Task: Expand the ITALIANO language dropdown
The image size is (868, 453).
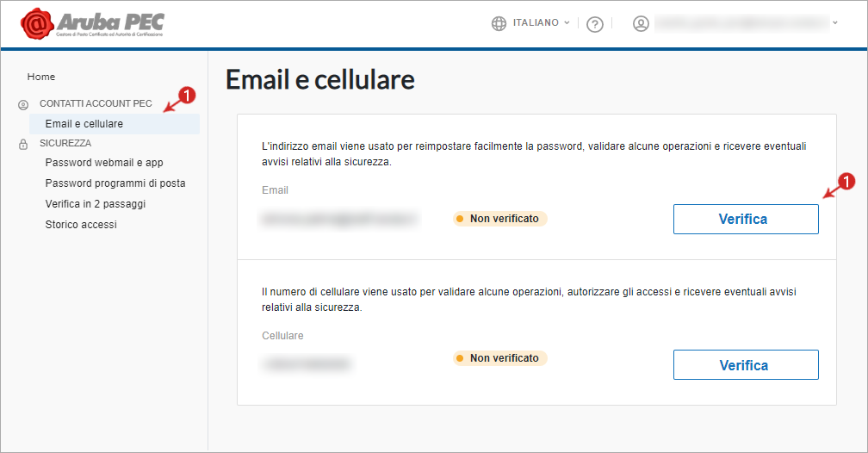Action: [541, 22]
